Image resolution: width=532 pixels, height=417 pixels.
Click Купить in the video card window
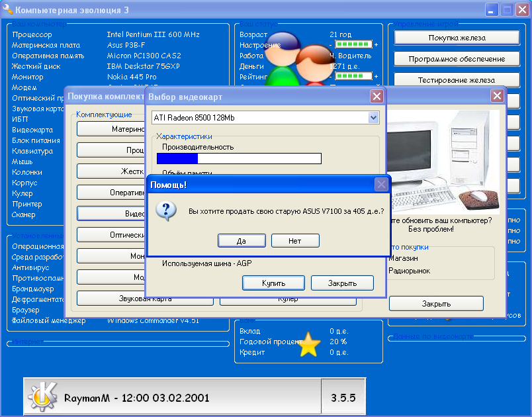click(x=273, y=283)
